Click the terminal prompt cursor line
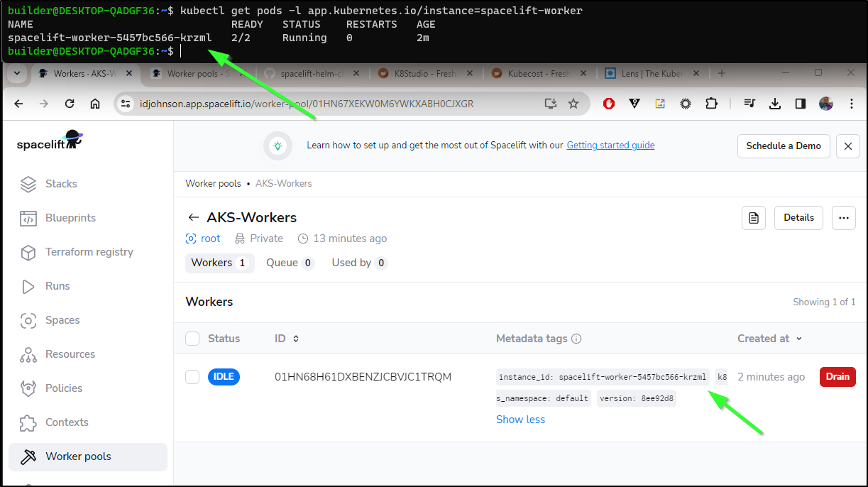 pyautogui.click(x=94, y=51)
